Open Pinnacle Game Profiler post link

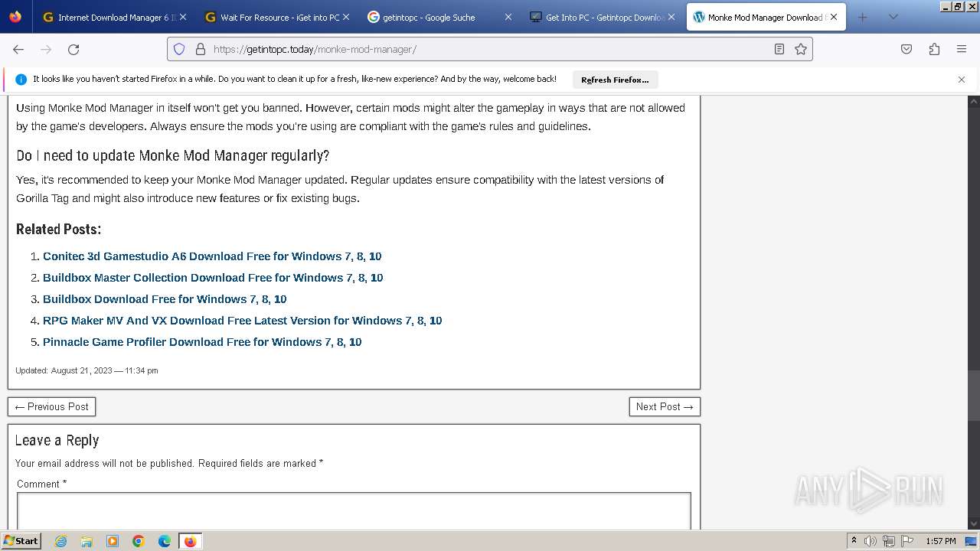(202, 342)
